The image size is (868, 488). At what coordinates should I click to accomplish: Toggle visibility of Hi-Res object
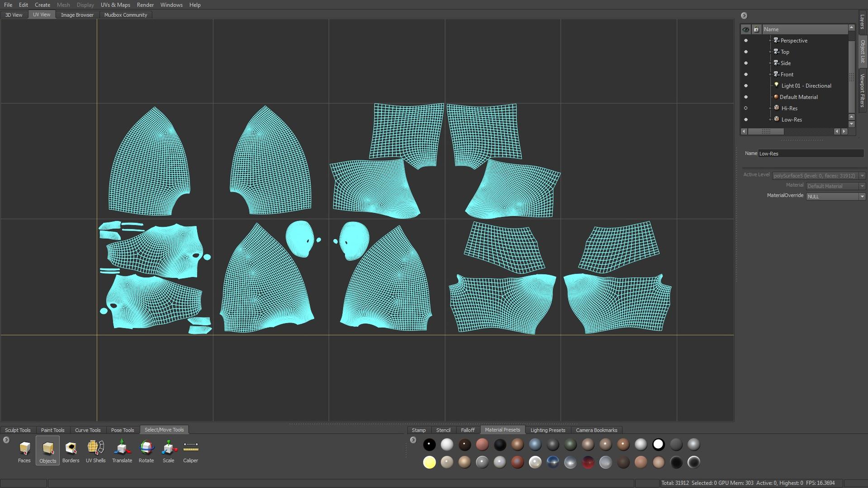click(745, 108)
